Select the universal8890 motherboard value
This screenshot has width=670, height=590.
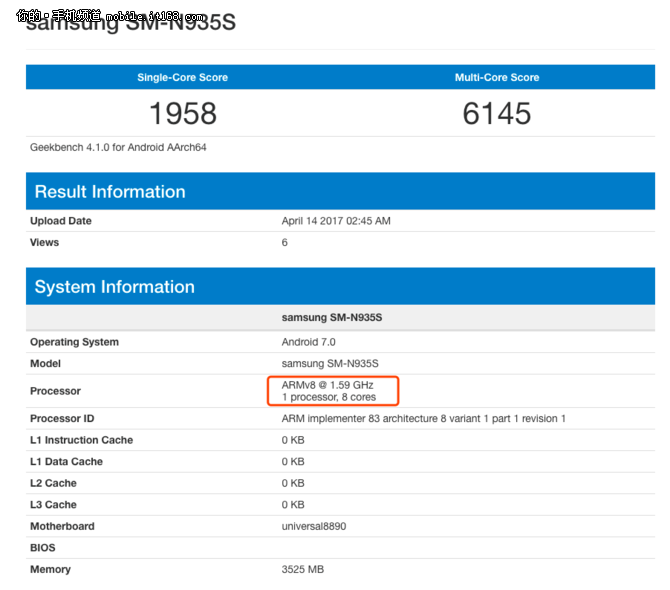point(314,526)
